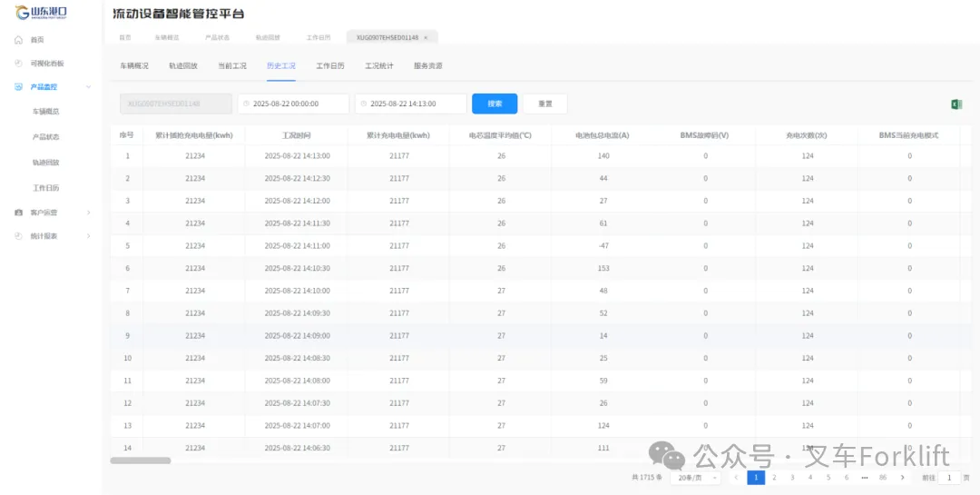This screenshot has width=980, height=495.
Task: Click the 重置 button
Action: (x=545, y=104)
